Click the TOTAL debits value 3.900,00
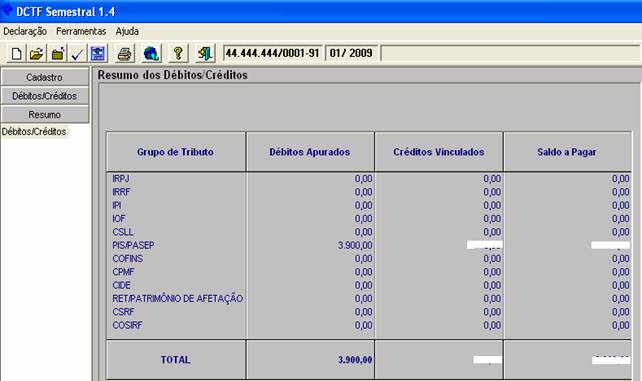Image resolution: width=642 pixels, height=381 pixels. pos(355,360)
